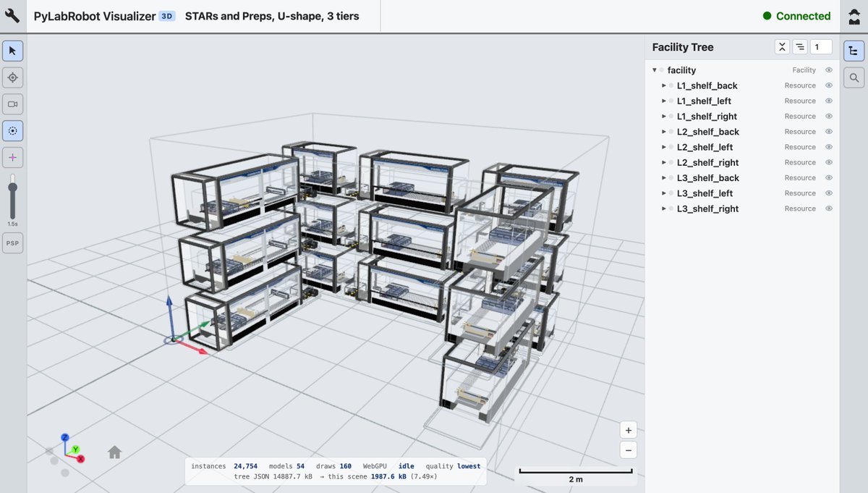Activate the crosshair target tool
The height and width of the screenshot is (493, 868).
coord(12,77)
